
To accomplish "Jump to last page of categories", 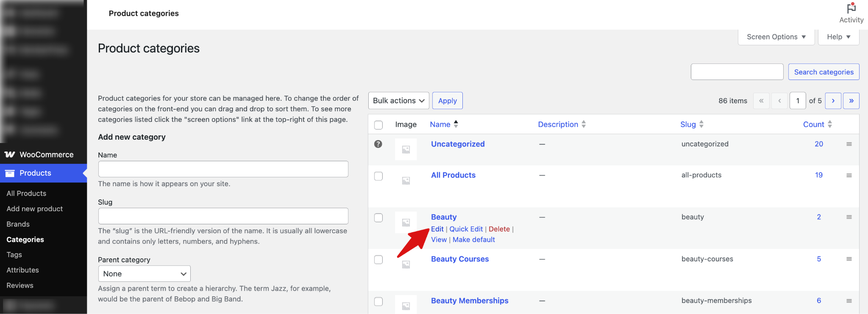I will (x=851, y=101).
